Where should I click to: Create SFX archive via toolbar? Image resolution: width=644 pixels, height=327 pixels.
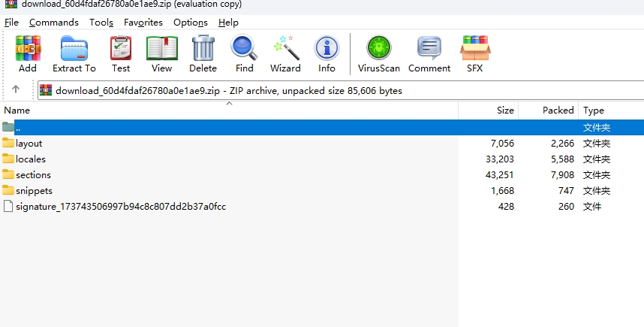click(475, 54)
